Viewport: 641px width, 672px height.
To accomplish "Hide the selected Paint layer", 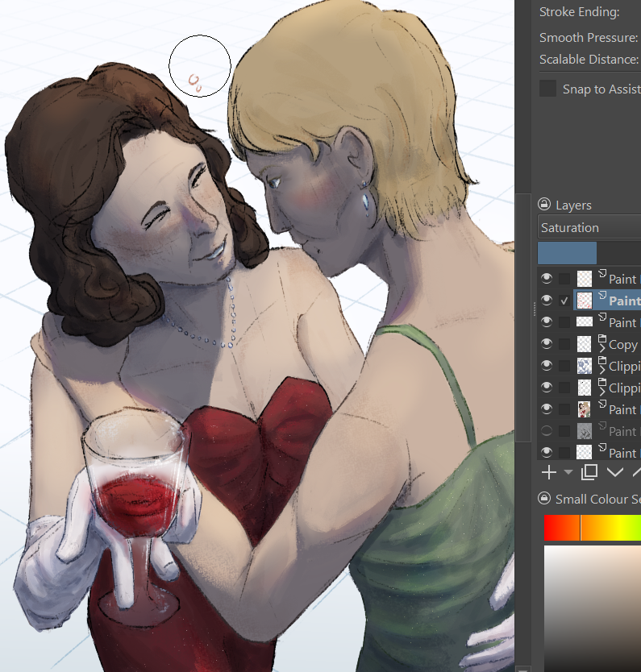I will pyautogui.click(x=546, y=300).
